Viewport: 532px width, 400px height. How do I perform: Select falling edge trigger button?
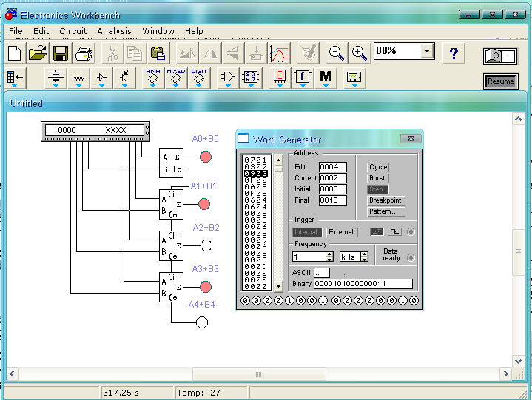[x=394, y=232]
